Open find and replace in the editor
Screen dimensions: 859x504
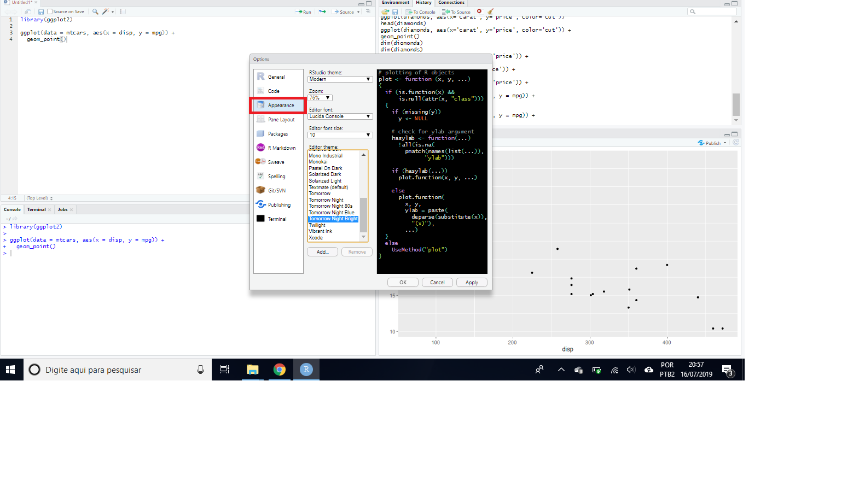pyautogui.click(x=95, y=11)
